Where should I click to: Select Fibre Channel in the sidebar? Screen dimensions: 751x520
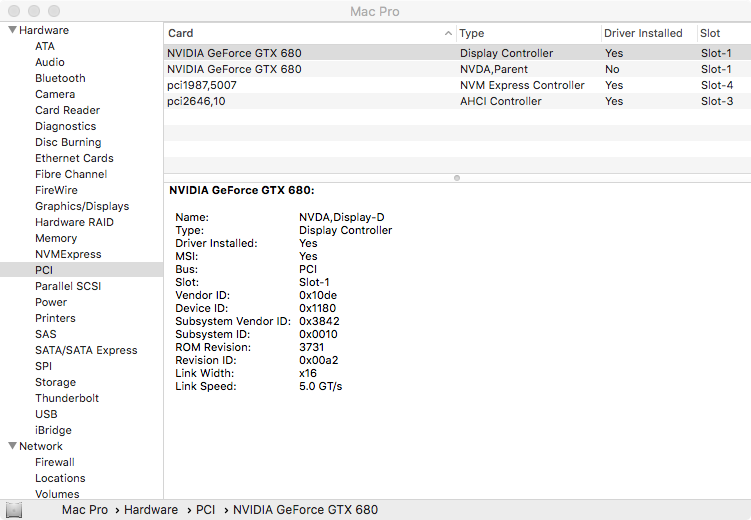pyautogui.click(x=71, y=174)
